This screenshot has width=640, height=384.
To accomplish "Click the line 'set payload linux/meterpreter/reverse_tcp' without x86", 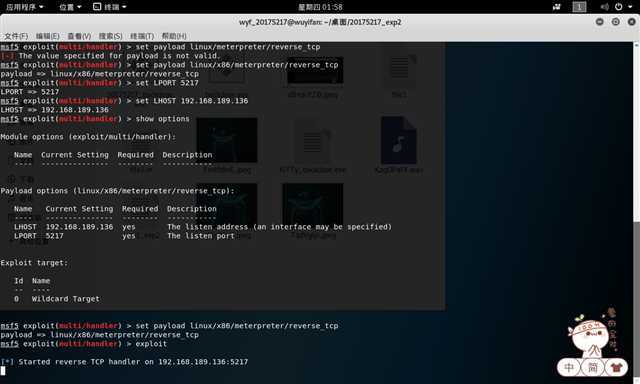I will pos(228,47).
